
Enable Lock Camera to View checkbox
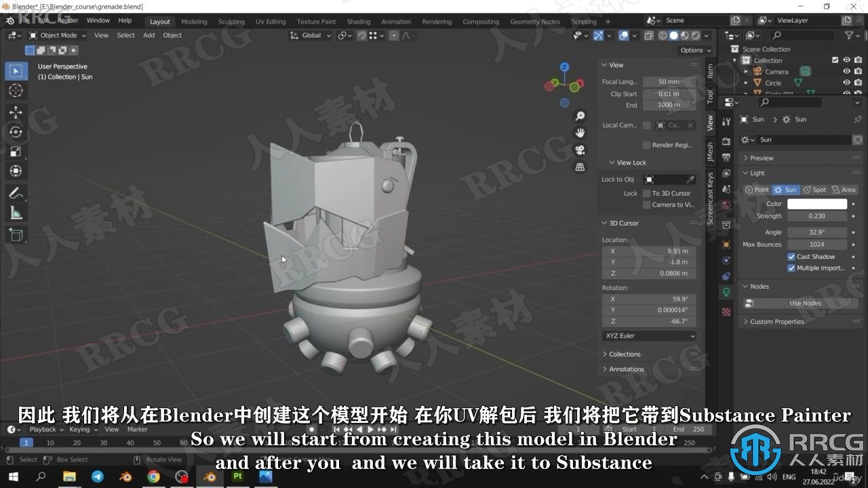pos(646,205)
